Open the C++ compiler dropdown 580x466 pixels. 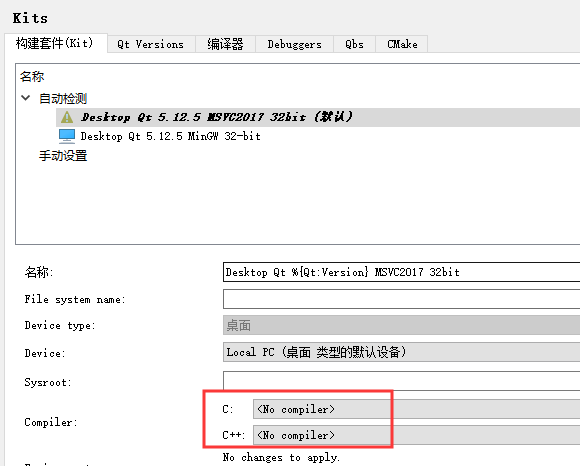click(417, 435)
